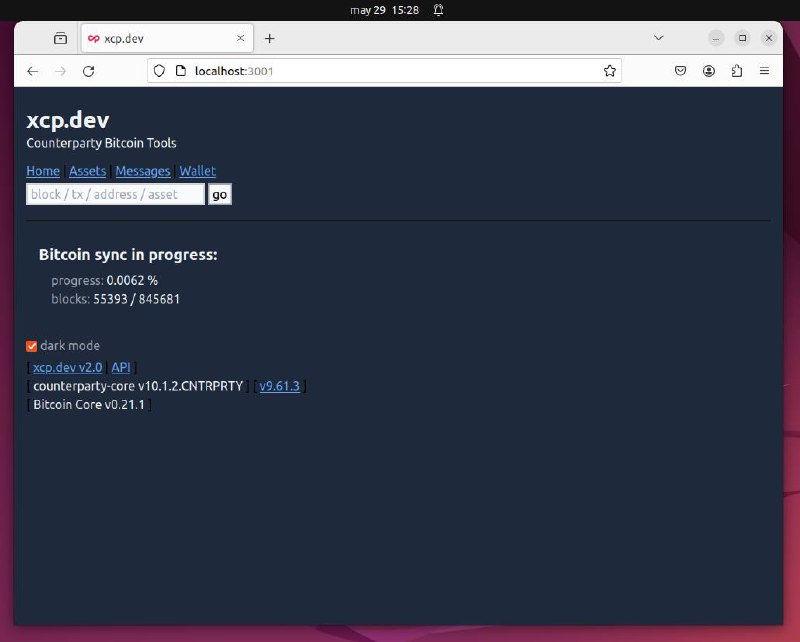This screenshot has width=800, height=642.
Task: Open the Home link
Action: 43,171
